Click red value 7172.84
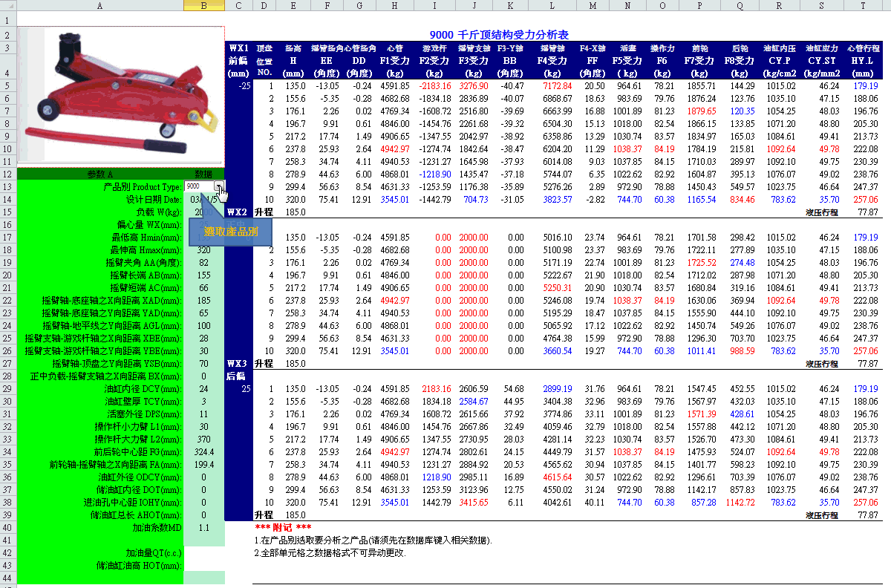 (x=558, y=85)
